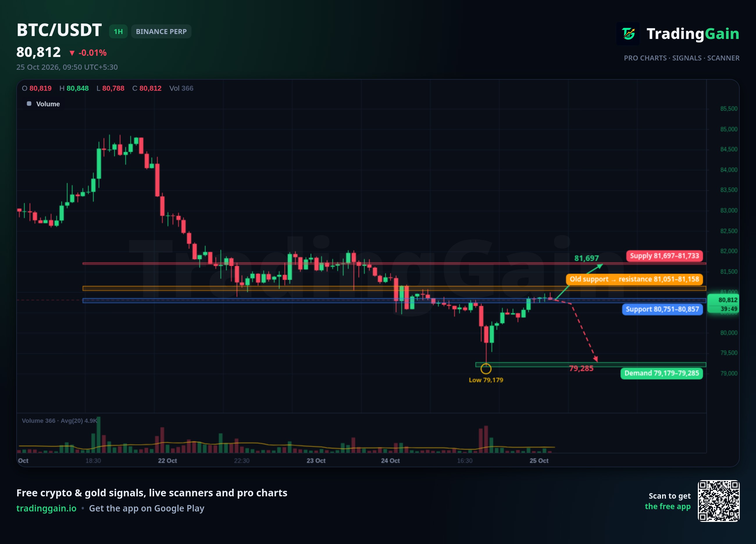Click the 25 Oct 2026, 09:50 timestamp
756x544 pixels.
pos(67,67)
